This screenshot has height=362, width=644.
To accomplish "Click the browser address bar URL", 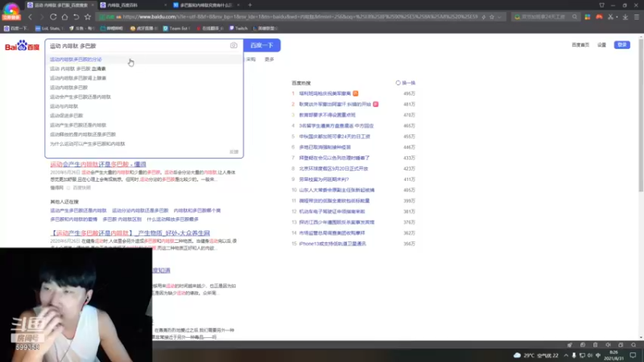I will pyautogui.click(x=299, y=17).
